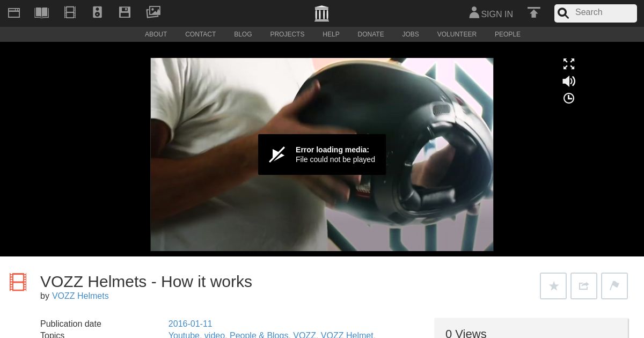Open the Texts book icon

click(41, 12)
